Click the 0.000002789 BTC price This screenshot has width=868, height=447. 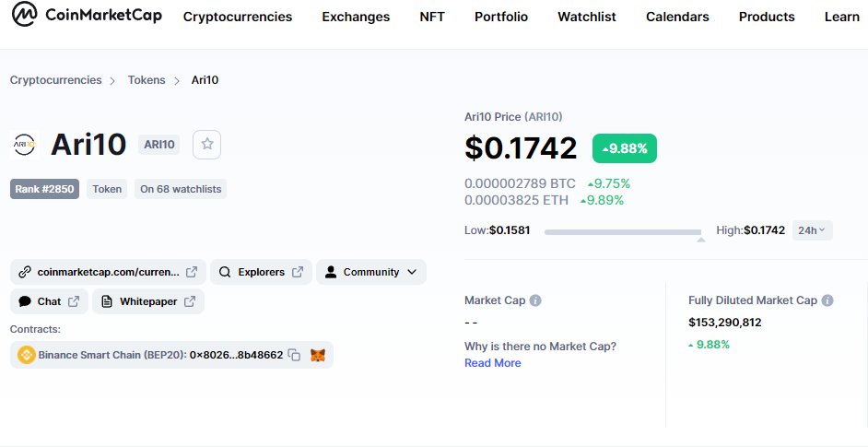click(x=520, y=183)
